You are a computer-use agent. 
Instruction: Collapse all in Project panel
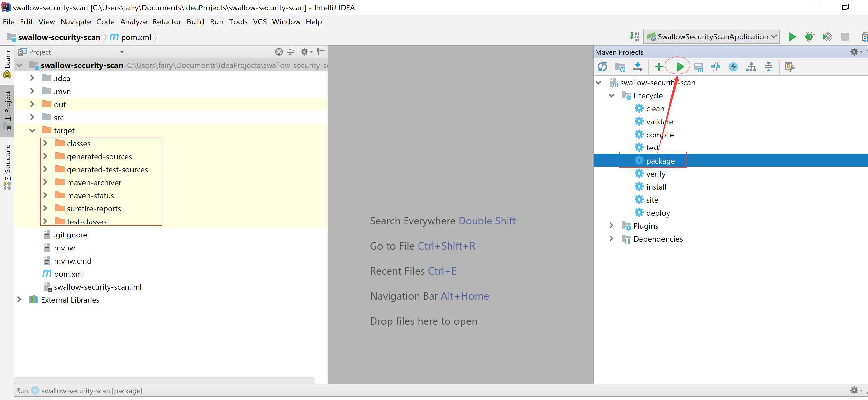(x=290, y=52)
